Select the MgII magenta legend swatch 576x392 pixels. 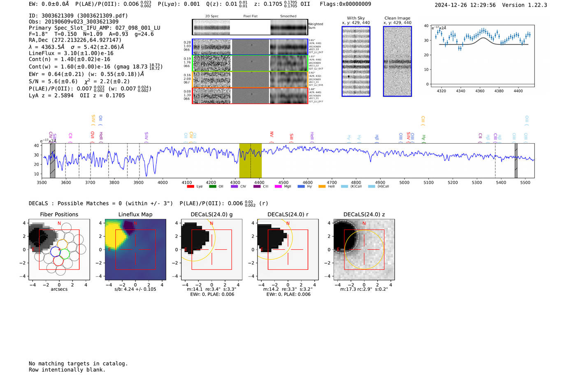[279, 186]
